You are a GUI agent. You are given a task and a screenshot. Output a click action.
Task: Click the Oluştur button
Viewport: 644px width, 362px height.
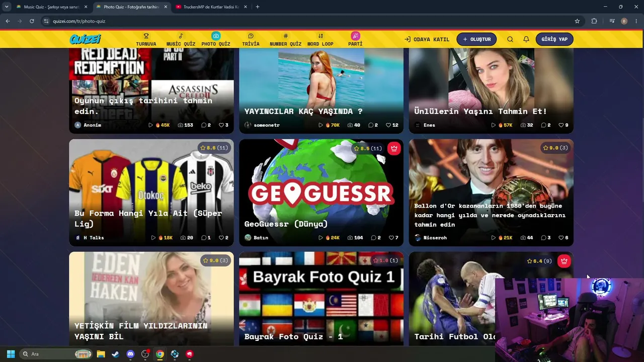[x=476, y=39]
